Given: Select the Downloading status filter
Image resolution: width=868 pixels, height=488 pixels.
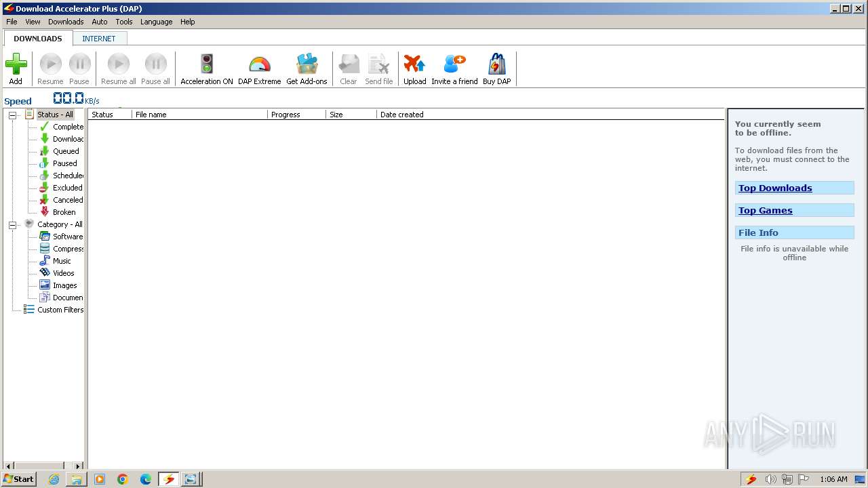Looking at the screenshot, I should [x=68, y=139].
